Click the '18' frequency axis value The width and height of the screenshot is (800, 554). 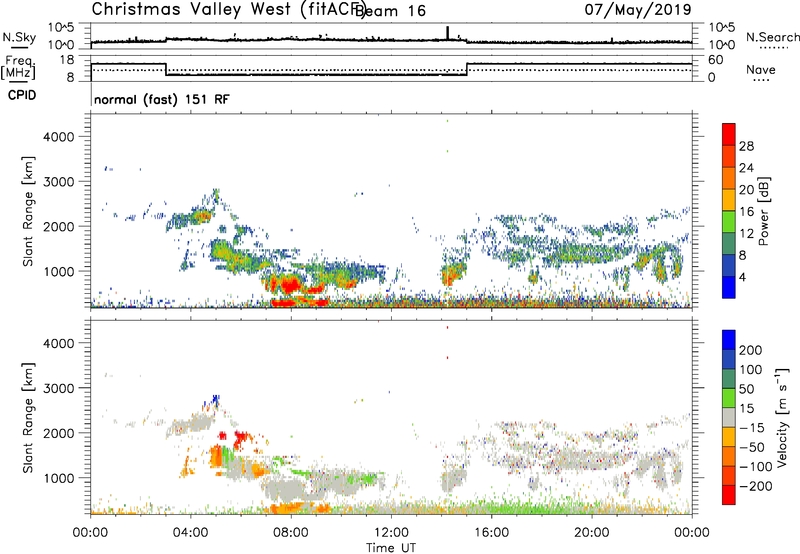(x=67, y=60)
